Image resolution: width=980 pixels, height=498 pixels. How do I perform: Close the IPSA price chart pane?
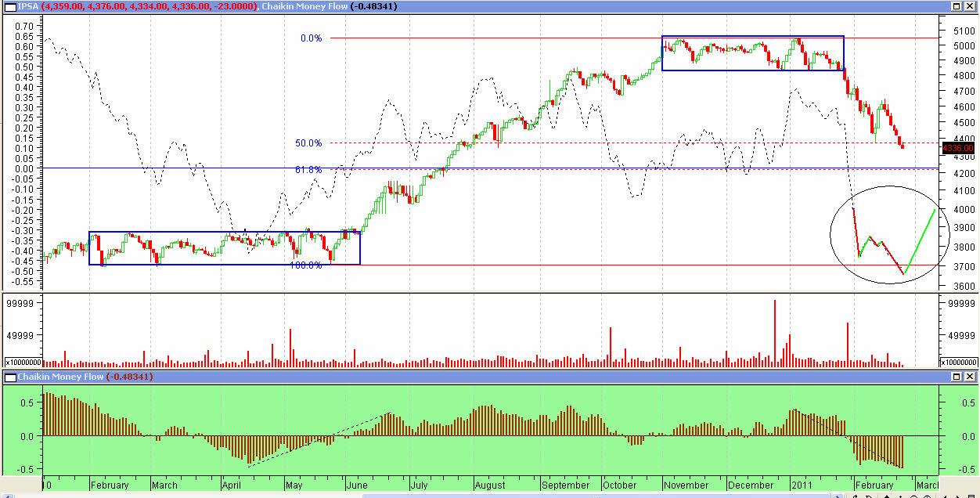click(x=970, y=6)
